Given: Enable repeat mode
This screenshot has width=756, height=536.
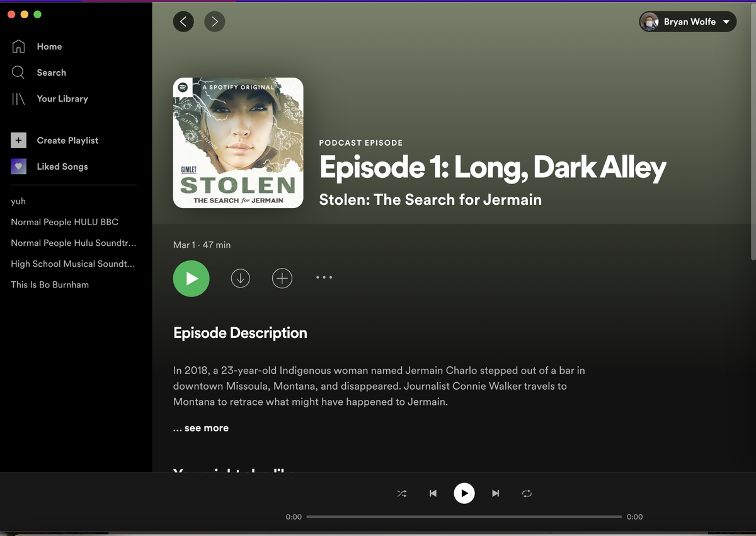Looking at the screenshot, I should (x=527, y=493).
